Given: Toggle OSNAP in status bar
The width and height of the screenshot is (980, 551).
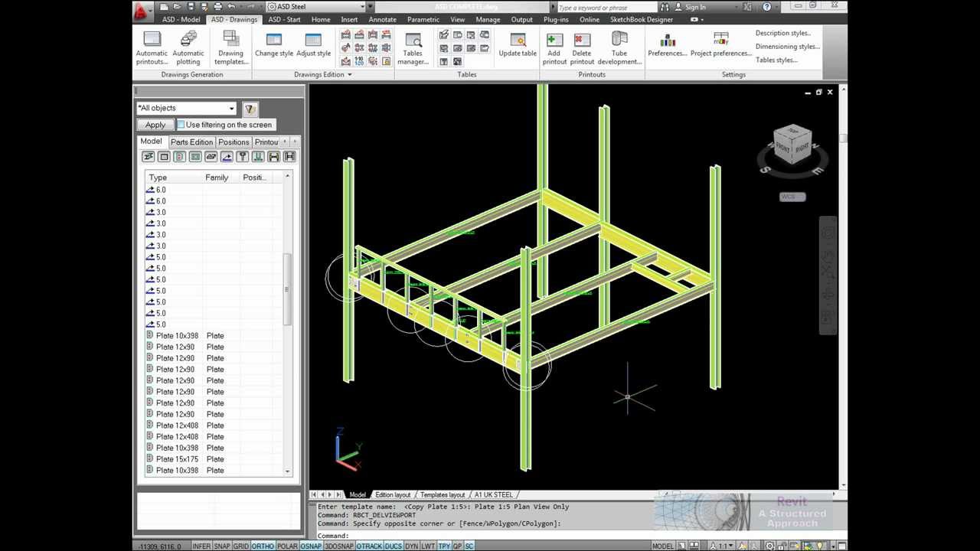Looking at the screenshot, I should pos(310,546).
